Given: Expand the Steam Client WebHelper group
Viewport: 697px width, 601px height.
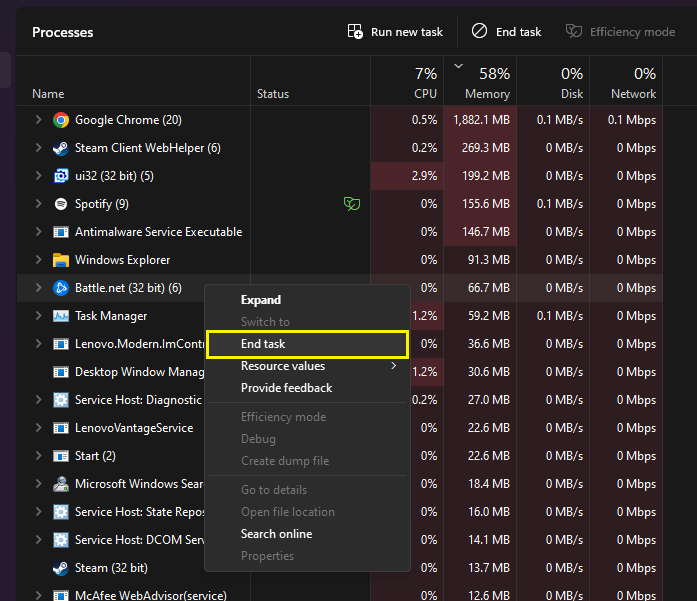Looking at the screenshot, I should (39, 148).
